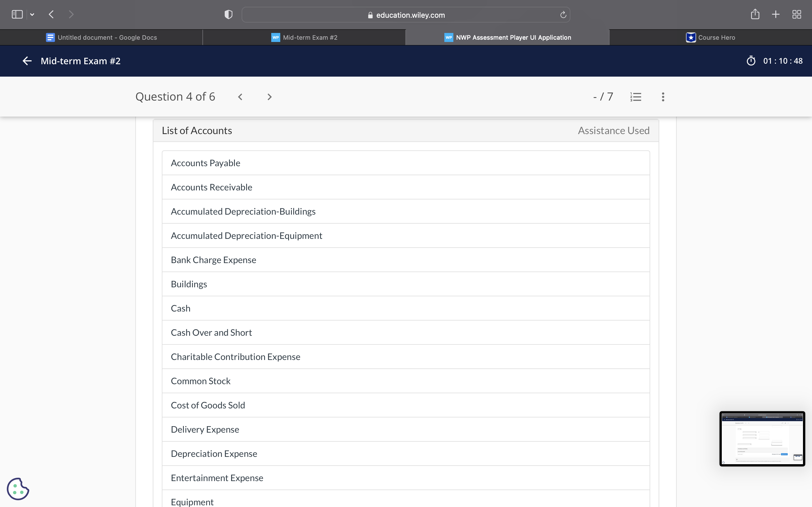Click Safari's privacy shield icon
The image size is (812, 507).
click(228, 14)
